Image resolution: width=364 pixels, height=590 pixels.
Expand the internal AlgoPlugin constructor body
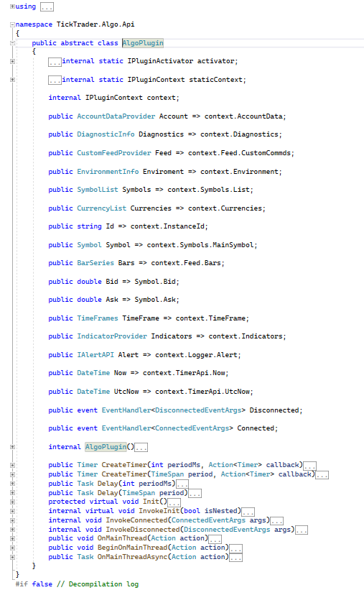click(x=12, y=447)
